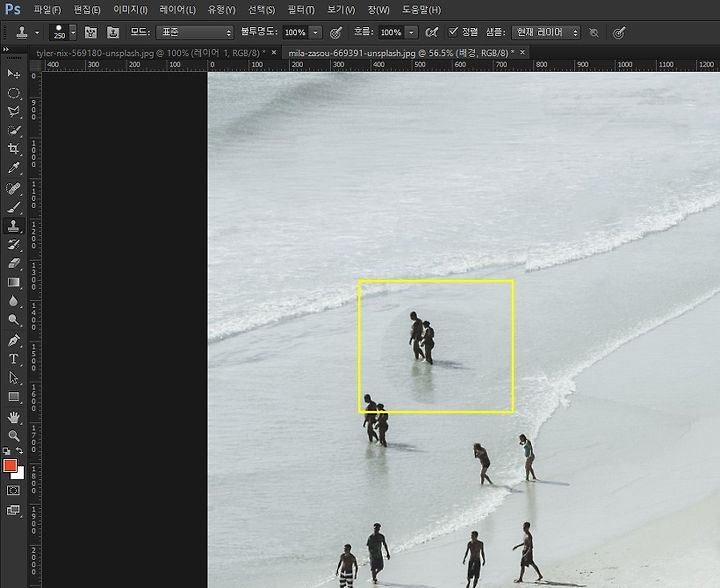Image resolution: width=720 pixels, height=588 pixels.
Task: Click the red foreground color swatch
Action: [x=9, y=465]
